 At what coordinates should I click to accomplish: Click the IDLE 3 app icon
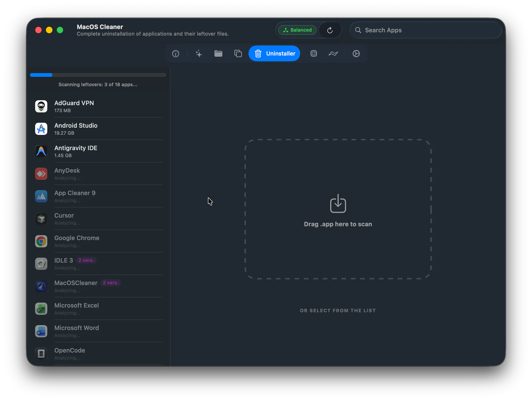point(41,264)
